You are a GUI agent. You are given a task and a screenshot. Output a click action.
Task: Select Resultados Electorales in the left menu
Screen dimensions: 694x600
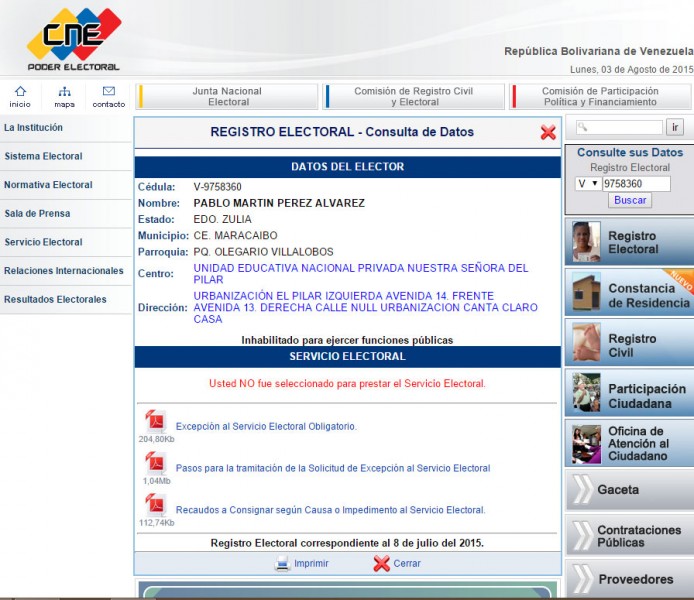click(x=55, y=299)
